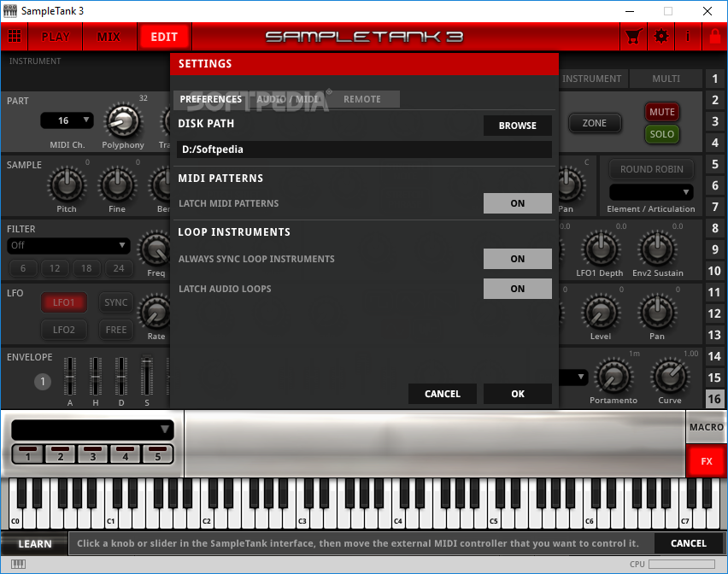Click the envelope D slider

[121, 377]
